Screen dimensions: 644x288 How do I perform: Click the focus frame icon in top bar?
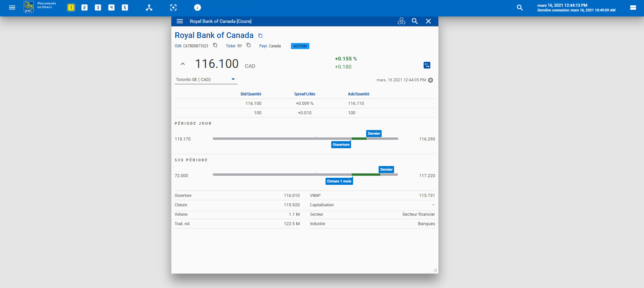click(x=173, y=7)
